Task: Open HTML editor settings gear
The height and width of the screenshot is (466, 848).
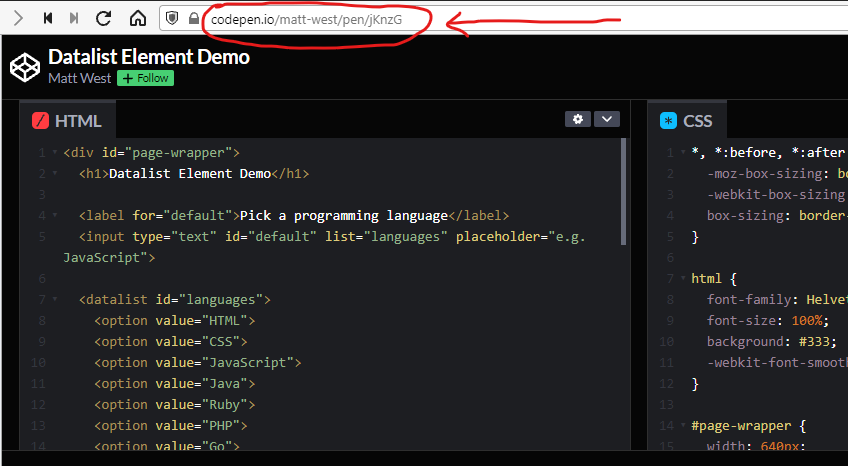Action: click(x=578, y=119)
